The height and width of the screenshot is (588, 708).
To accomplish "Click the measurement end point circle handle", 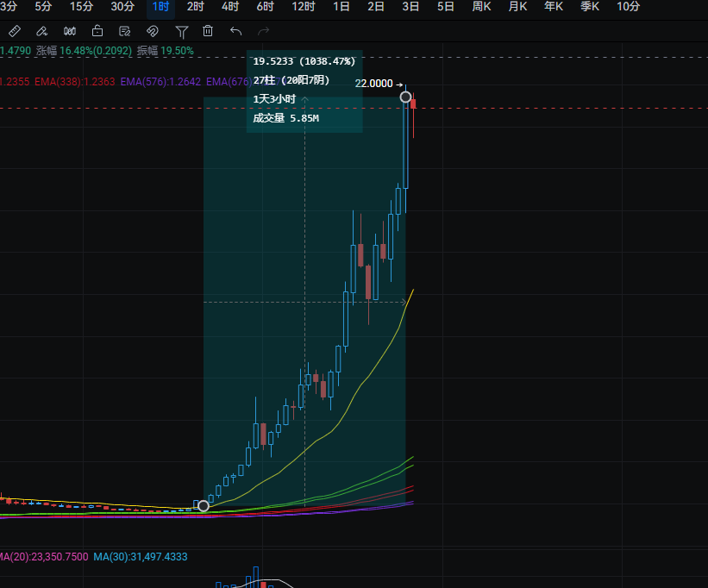I will point(405,97).
